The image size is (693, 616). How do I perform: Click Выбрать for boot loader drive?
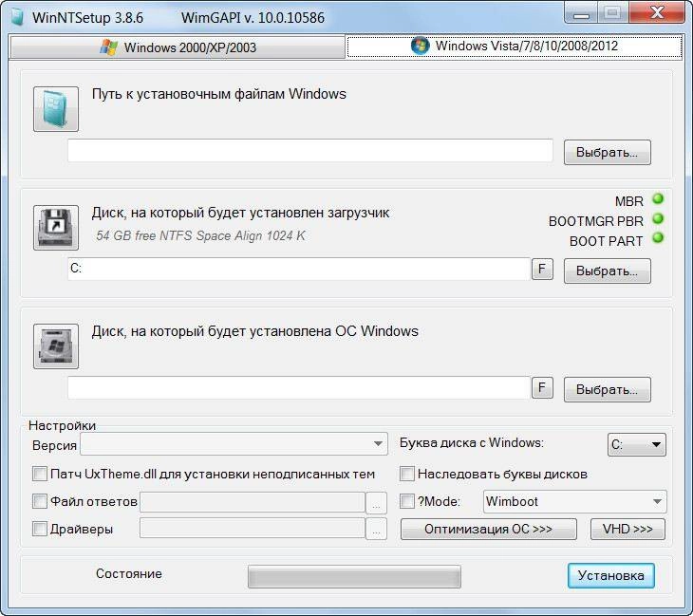(608, 271)
